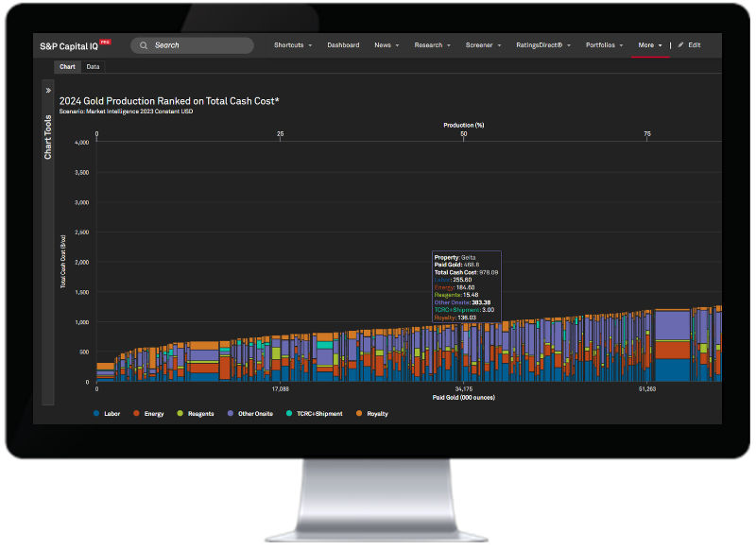Screen dimensions: 756x550
Task: Click the '17,088' x-axis label
Action: 281,389
